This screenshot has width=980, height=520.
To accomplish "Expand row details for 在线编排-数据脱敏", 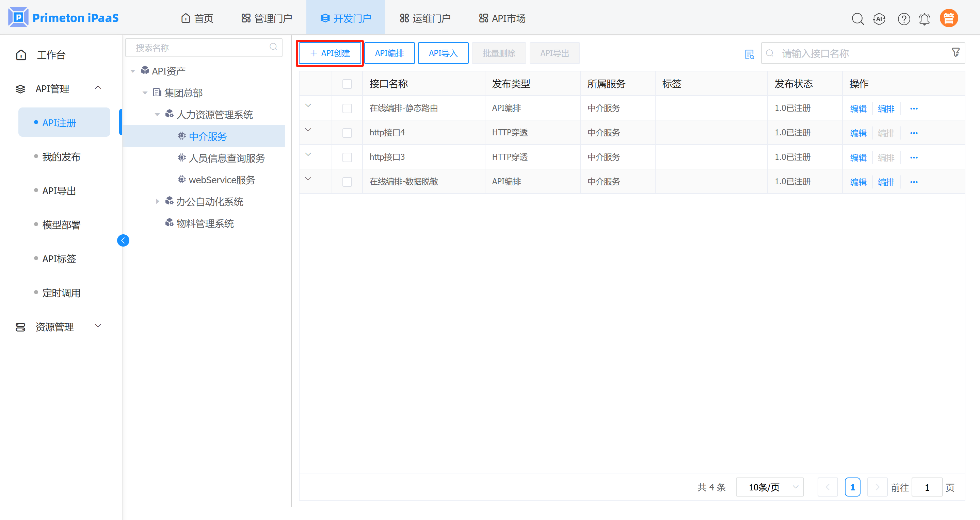I will (x=308, y=179).
